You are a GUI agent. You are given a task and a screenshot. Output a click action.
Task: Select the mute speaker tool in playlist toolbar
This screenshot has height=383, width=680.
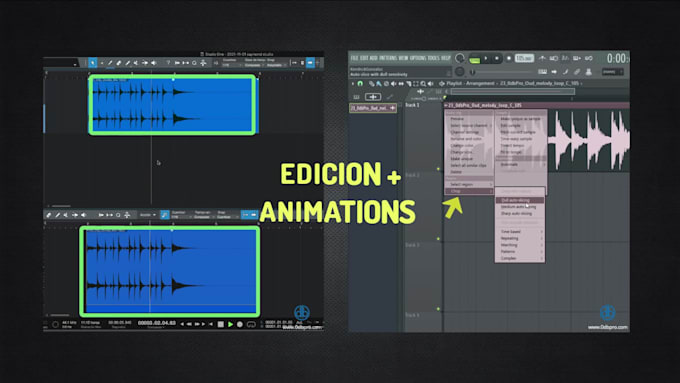393,84
